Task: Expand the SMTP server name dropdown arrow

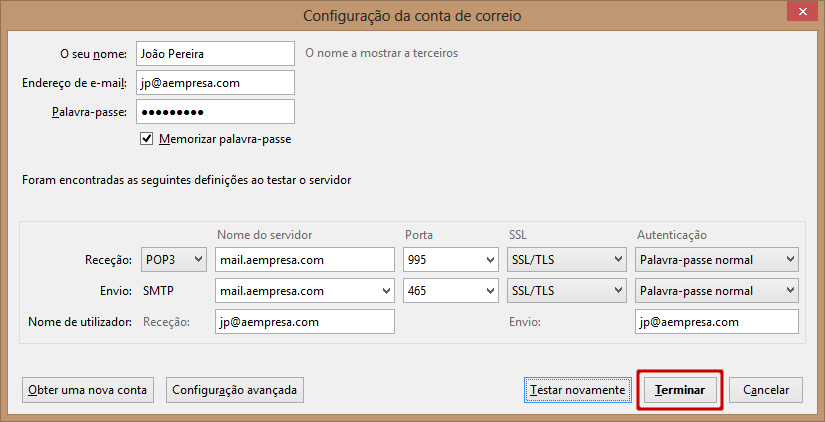Action: click(386, 291)
